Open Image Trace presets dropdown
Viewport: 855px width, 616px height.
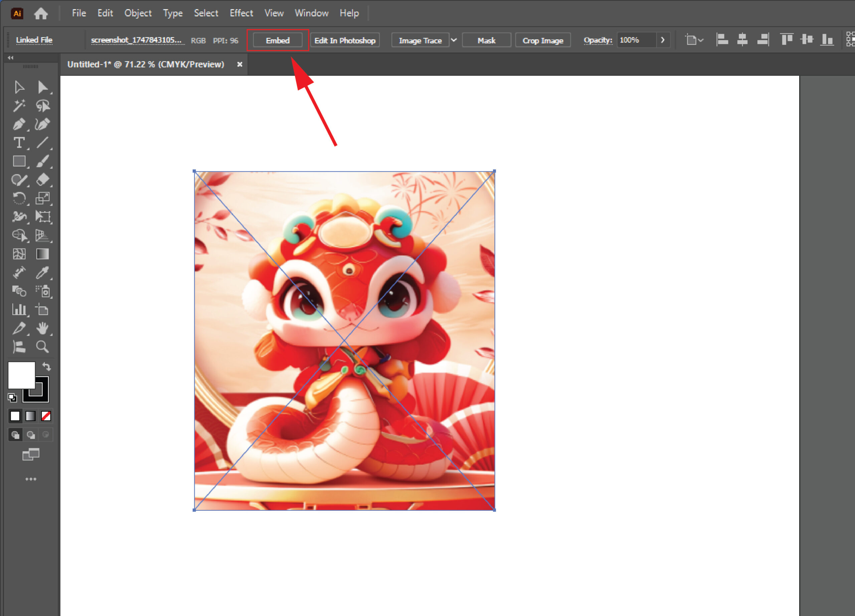454,40
